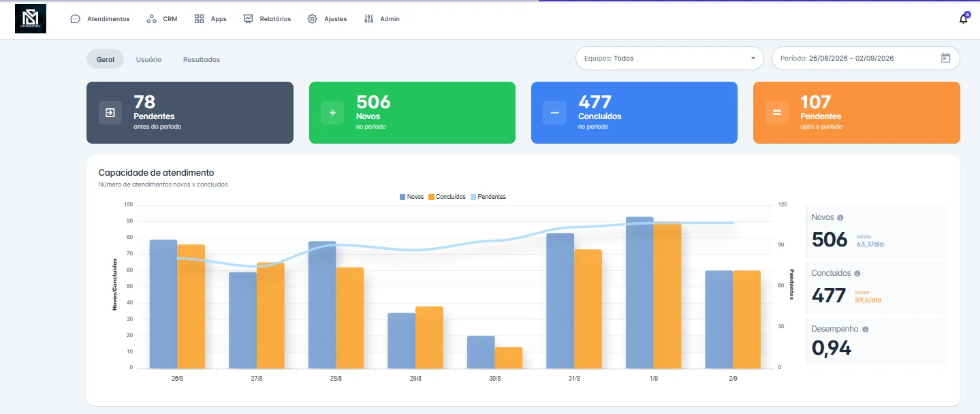Click the Admin sliders icon
The height and width of the screenshot is (414, 980).
pos(369,19)
